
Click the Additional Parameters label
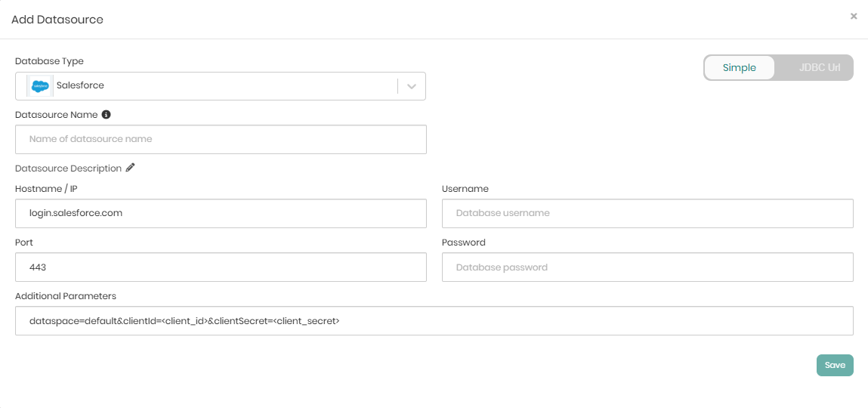[x=66, y=296]
